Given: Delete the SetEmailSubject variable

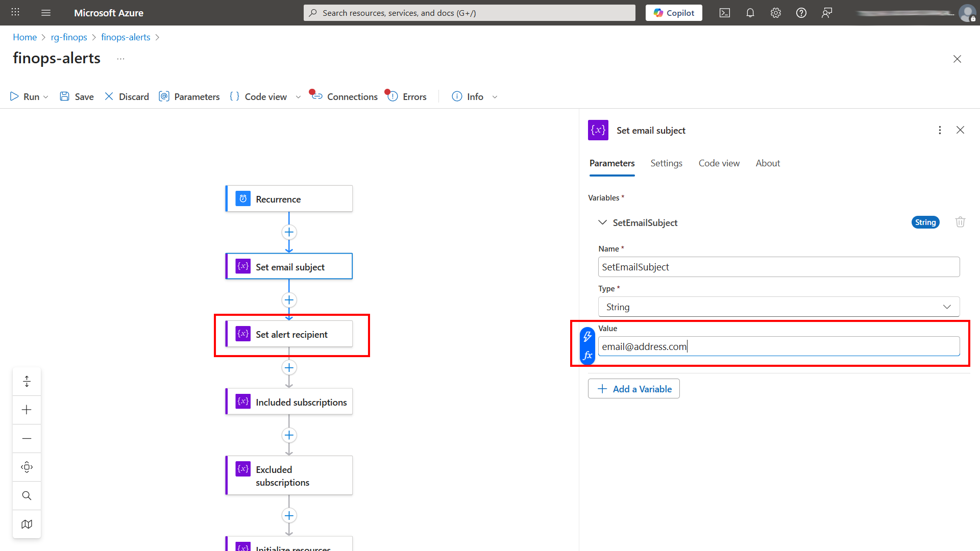Looking at the screenshot, I should (960, 222).
